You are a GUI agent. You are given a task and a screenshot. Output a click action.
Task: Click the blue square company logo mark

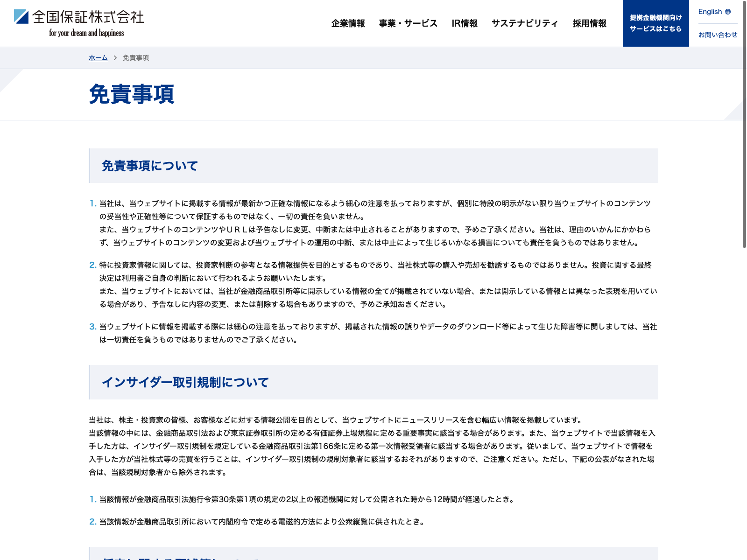pyautogui.click(x=21, y=17)
